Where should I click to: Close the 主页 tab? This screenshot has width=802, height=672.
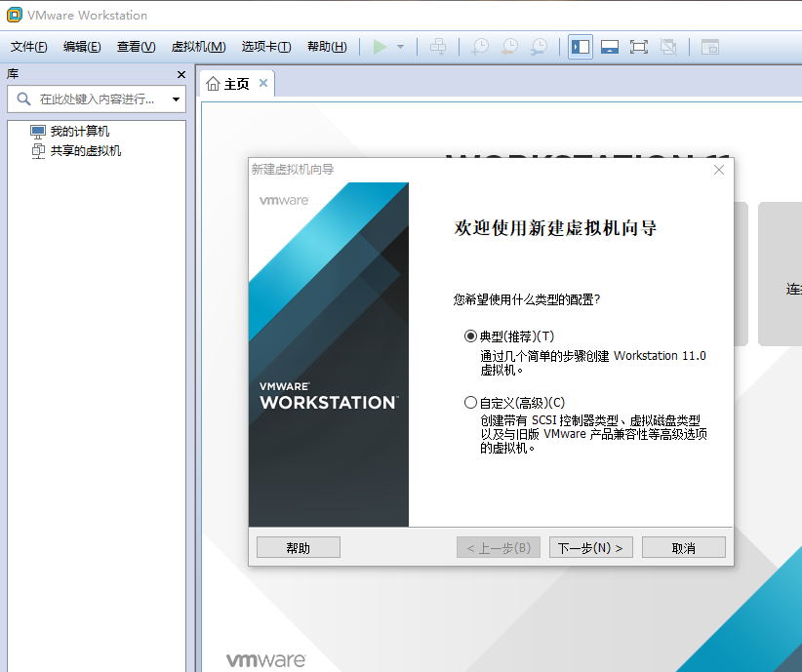(263, 83)
